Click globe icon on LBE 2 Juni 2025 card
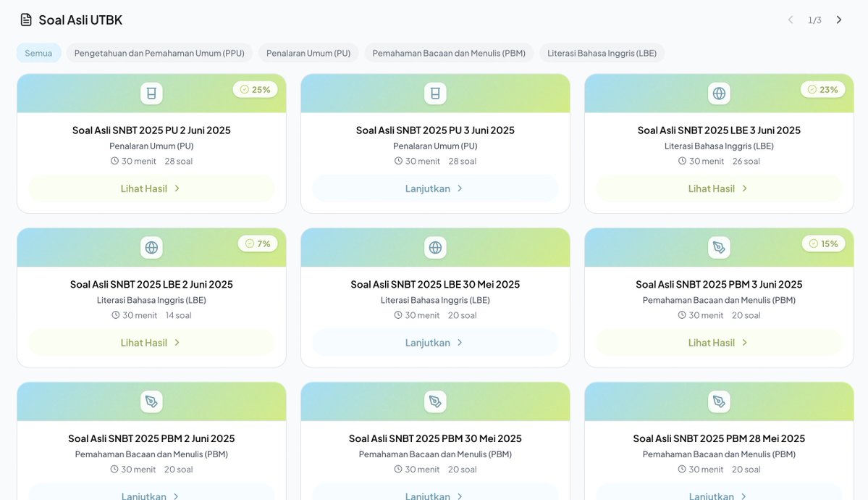This screenshot has width=868, height=500. tap(151, 247)
